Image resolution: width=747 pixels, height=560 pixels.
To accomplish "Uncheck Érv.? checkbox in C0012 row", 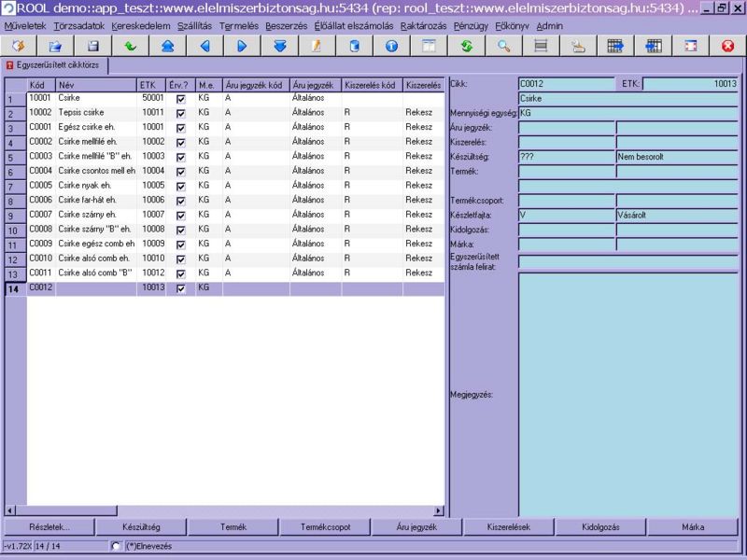I will (181, 288).
